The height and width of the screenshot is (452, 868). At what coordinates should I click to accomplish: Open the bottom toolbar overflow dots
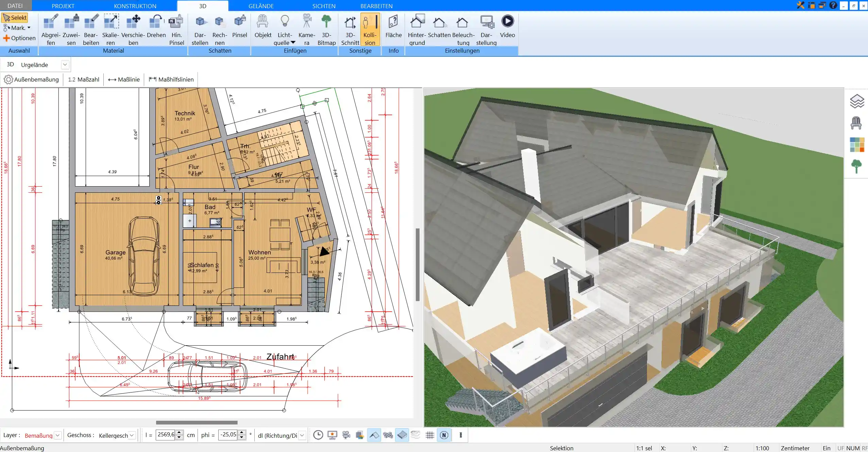pos(461,435)
